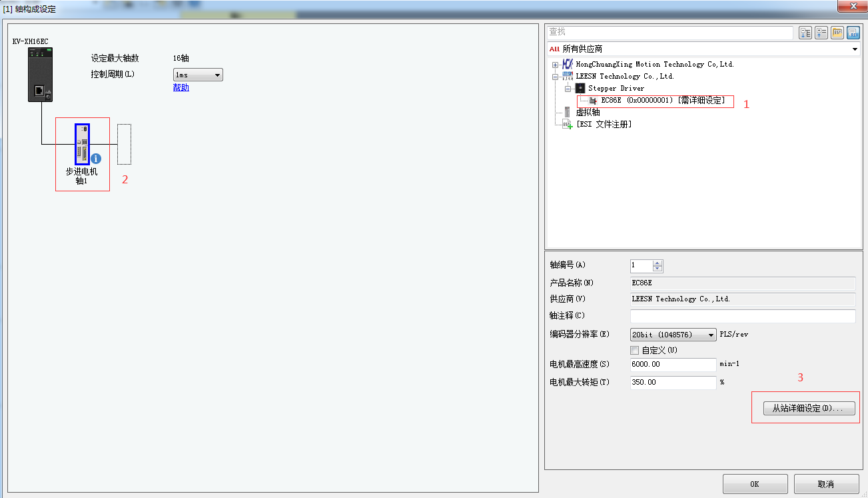
Task: Click the 设定最大轴数 label
Action: point(115,59)
